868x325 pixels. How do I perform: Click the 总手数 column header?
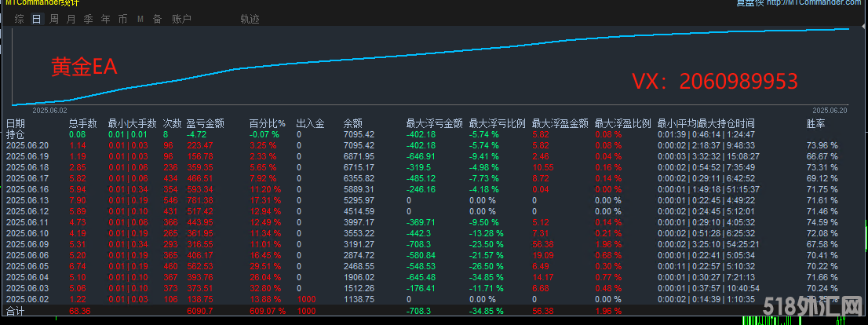click(83, 123)
